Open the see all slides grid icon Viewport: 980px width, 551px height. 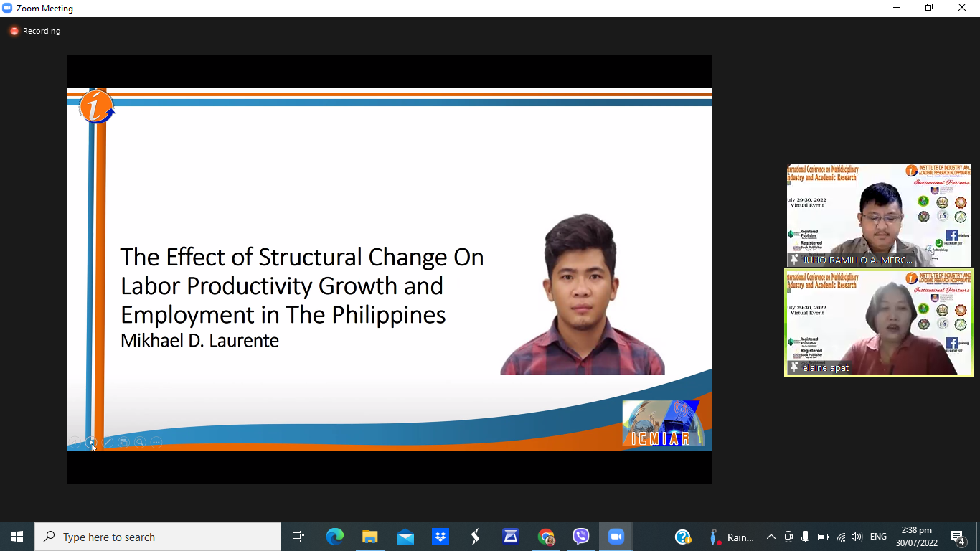[x=124, y=442]
